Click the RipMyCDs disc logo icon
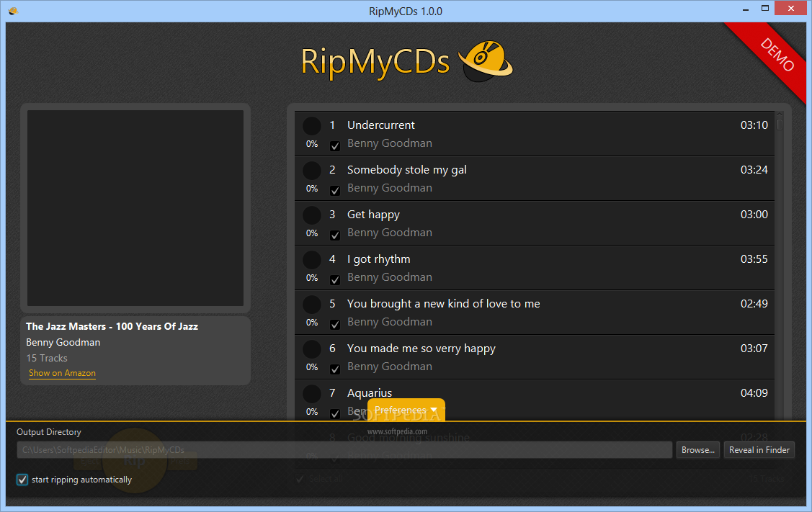 coord(486,61)
